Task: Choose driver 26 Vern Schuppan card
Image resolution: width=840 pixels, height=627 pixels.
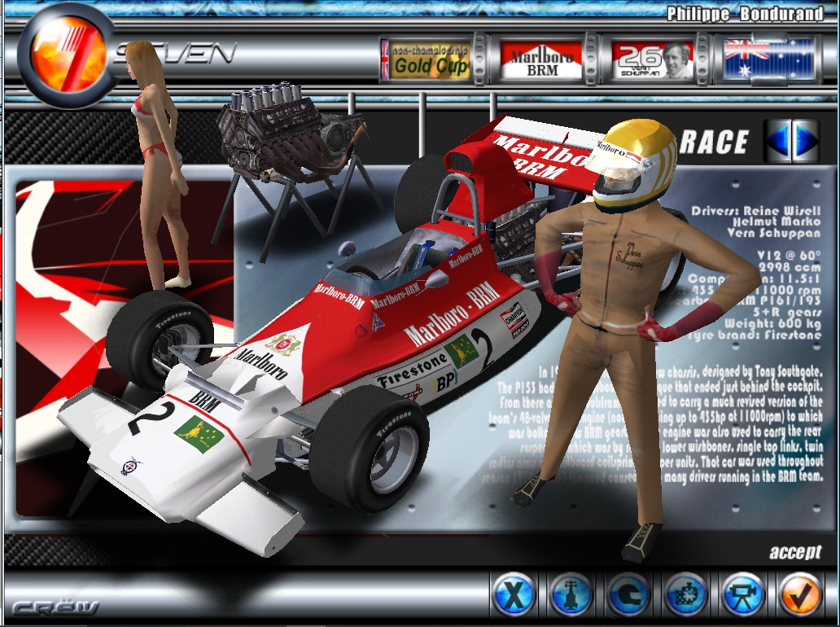Action: [x=653, y=60]
